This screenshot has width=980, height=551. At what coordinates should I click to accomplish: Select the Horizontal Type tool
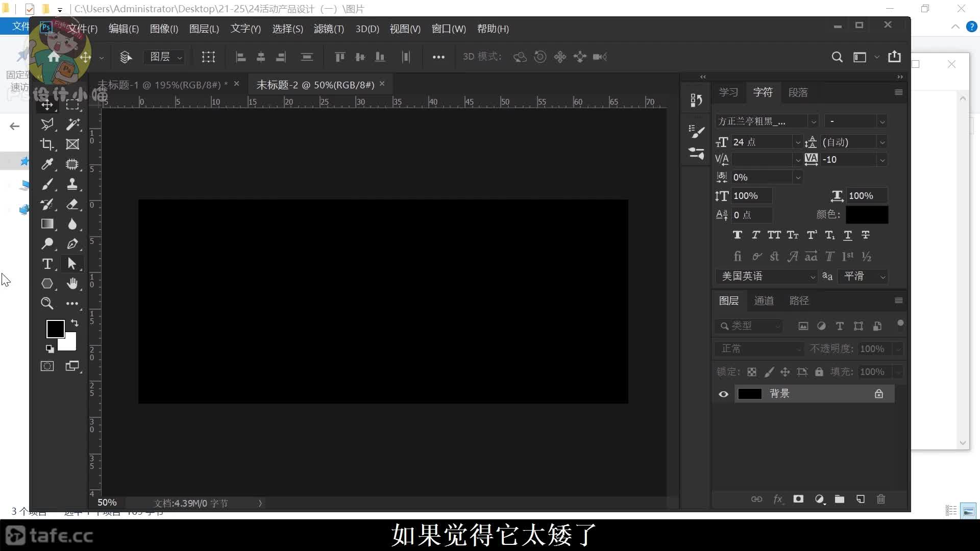[x=47, y=264]
